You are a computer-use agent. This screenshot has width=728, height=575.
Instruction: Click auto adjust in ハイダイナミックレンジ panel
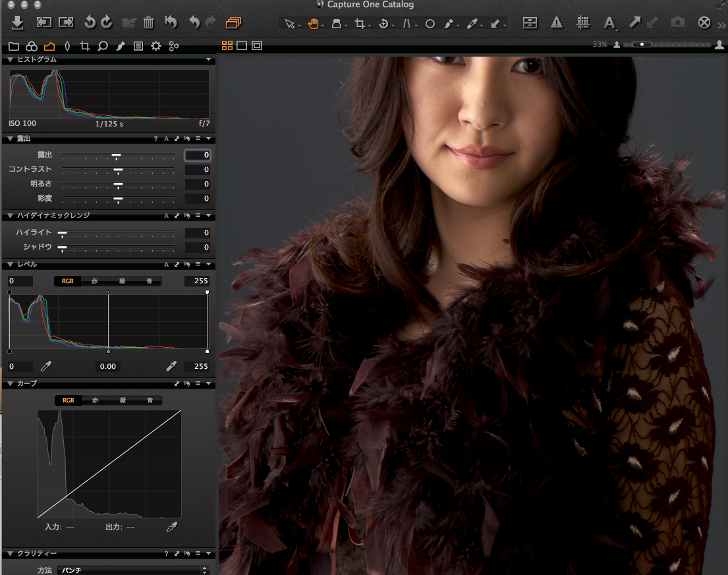click(166, 215)
